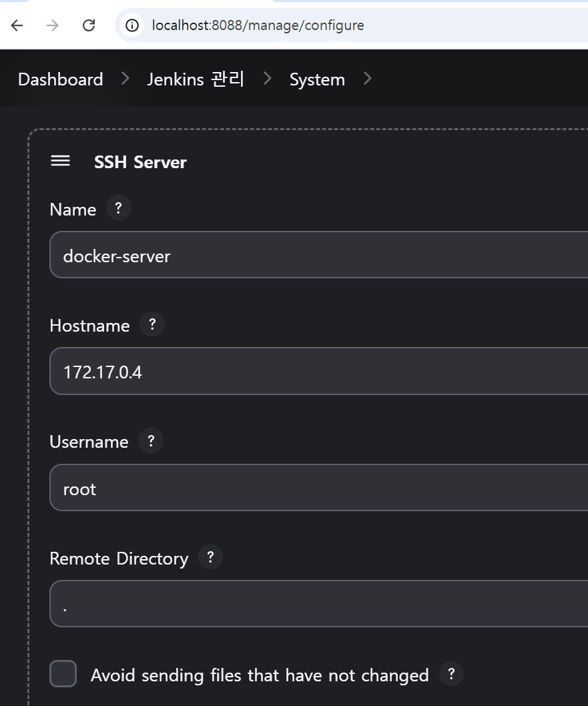This screenshot has height=706, width=588.
Task: Open help for the Username field
Action: pos(151,440)
